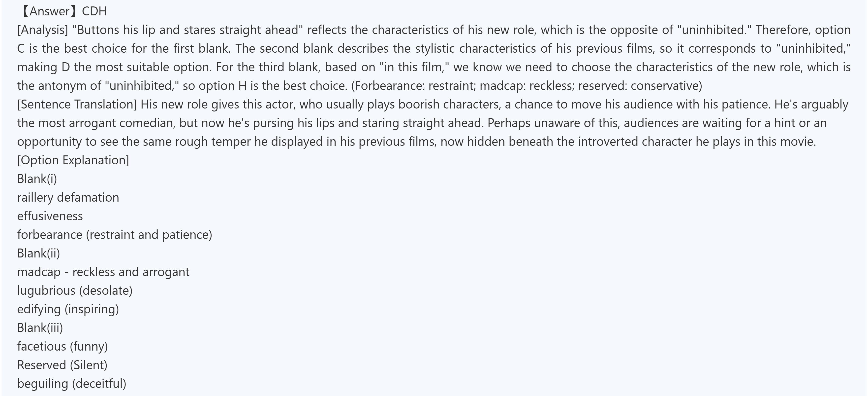This screenshot has width=868, height=396.
Task: Click the 【Answer】 CDH line
Action: click(x=63, y=11)
